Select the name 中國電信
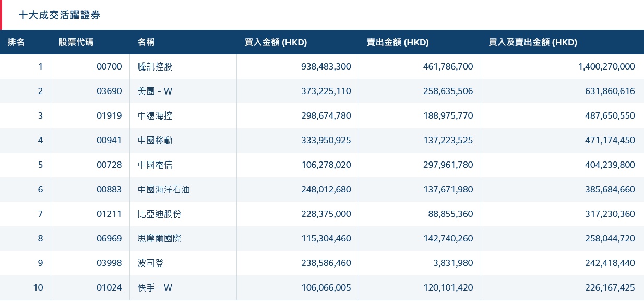 pos(155,165)
